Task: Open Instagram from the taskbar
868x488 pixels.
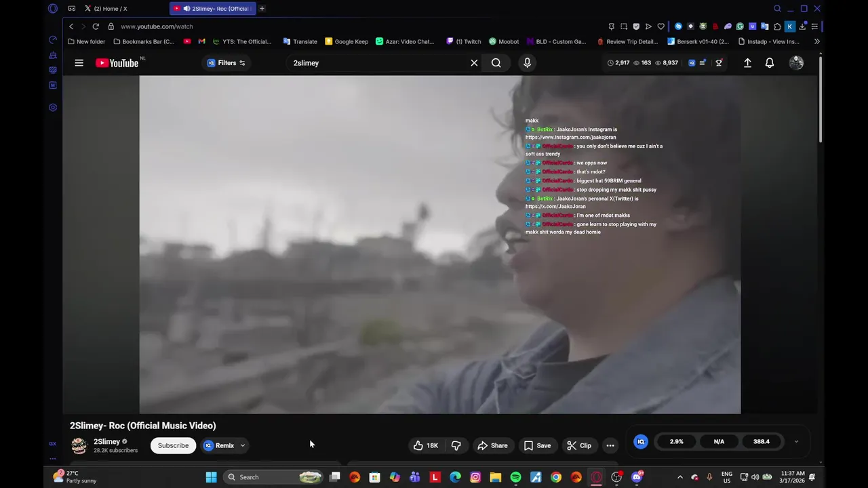Action: (475, 477)
